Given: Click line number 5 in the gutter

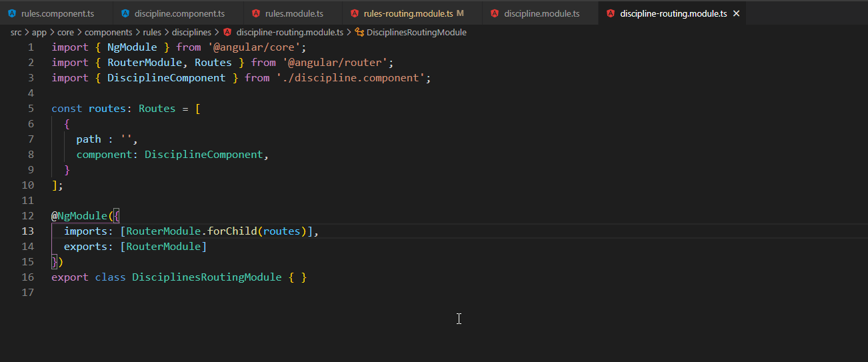Looking at the screenshot, I should (31, 109).
